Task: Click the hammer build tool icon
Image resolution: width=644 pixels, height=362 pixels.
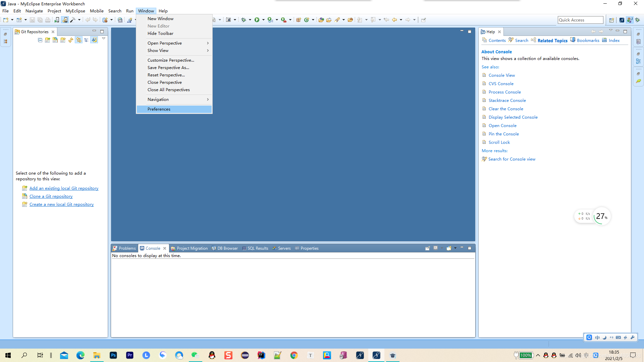Action: pos(73,20)
